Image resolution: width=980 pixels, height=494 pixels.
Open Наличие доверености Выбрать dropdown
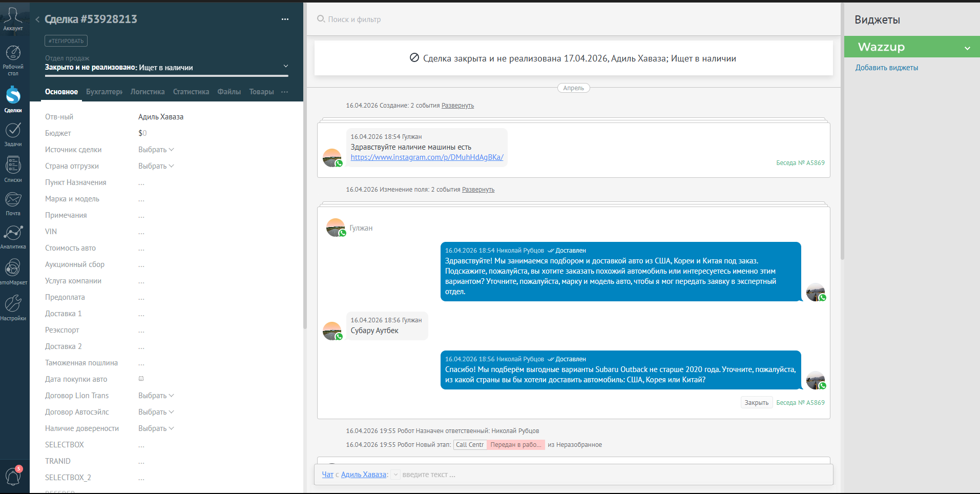pos(156,428)
